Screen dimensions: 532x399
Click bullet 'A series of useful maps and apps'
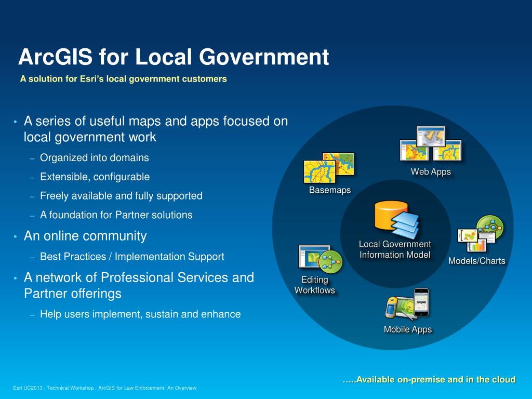(x=156, y=129)
